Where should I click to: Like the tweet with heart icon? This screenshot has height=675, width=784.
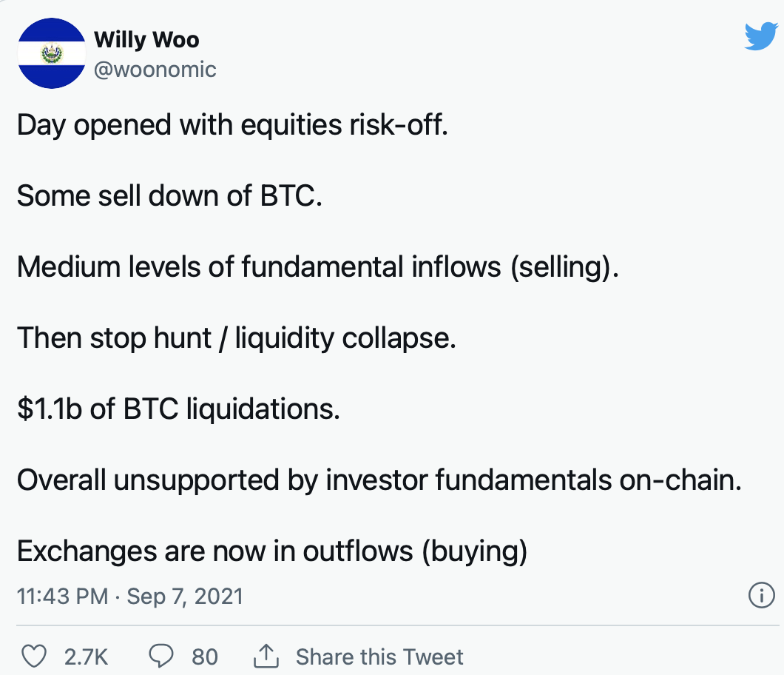34,656
